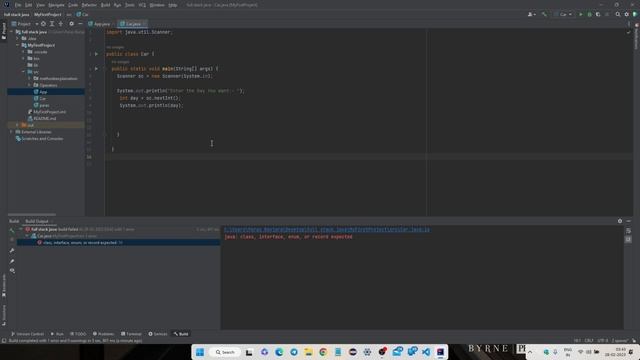
Task: Open File Explorer from taskbar
Action: coord(308,352)
